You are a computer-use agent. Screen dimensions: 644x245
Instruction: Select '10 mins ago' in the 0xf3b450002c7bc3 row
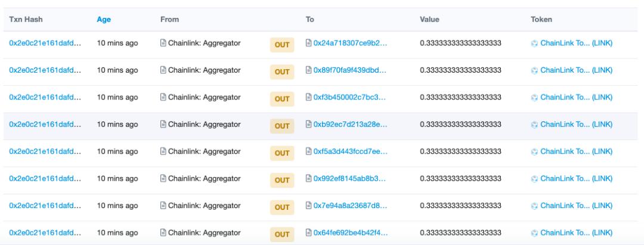(117, 97)
